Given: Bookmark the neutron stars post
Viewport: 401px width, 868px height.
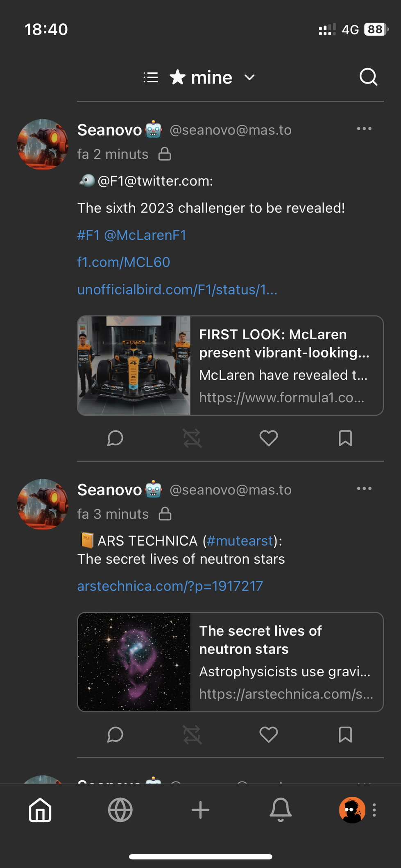Looking at the screenshot, I should 345,735.
